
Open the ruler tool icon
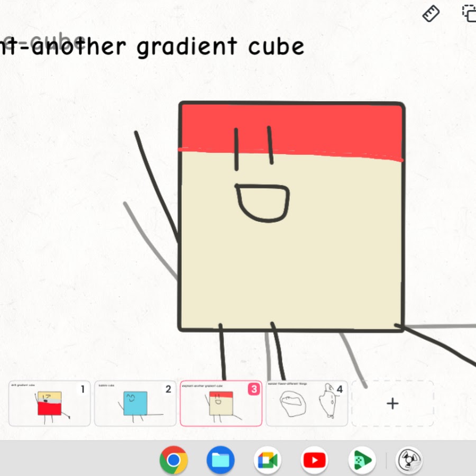tap(431, 14)
